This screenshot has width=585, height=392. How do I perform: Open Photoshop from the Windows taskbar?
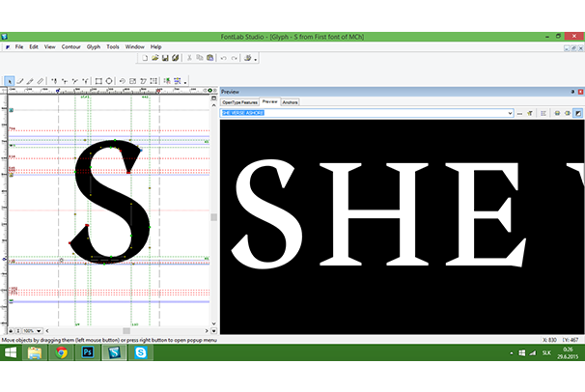click(x=89, y=354)
